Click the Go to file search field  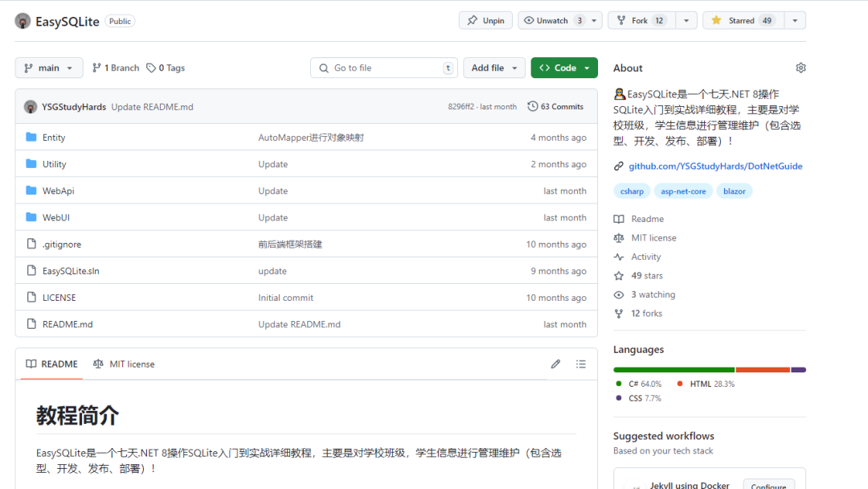tap(384, 68)
